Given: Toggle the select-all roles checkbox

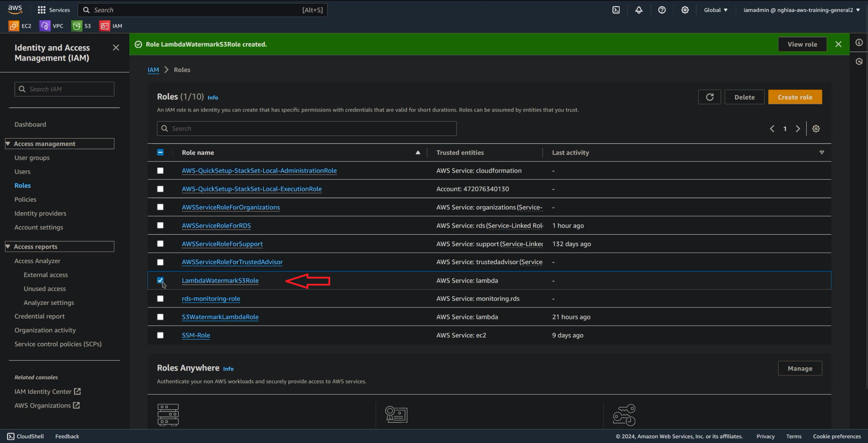Looking at the screenshot, I should 160,153.
